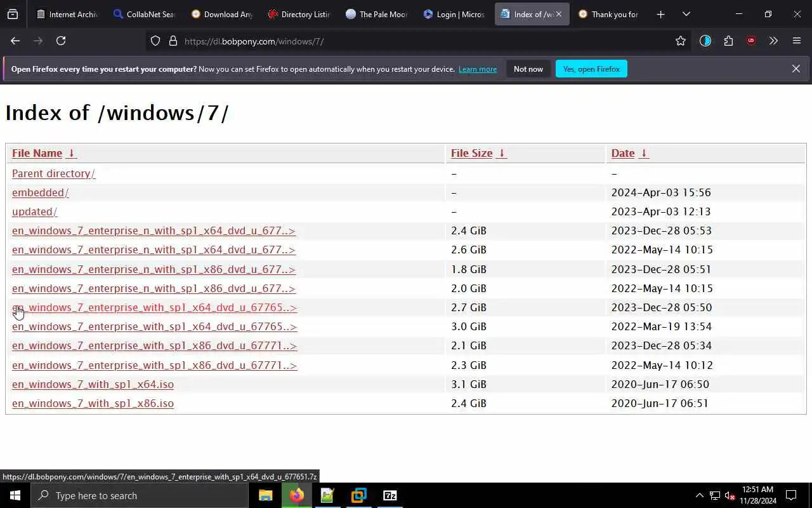This screenshot has width=812, height=508.
Task: Sort by File Size descending arrow
Action: (502, 153)
